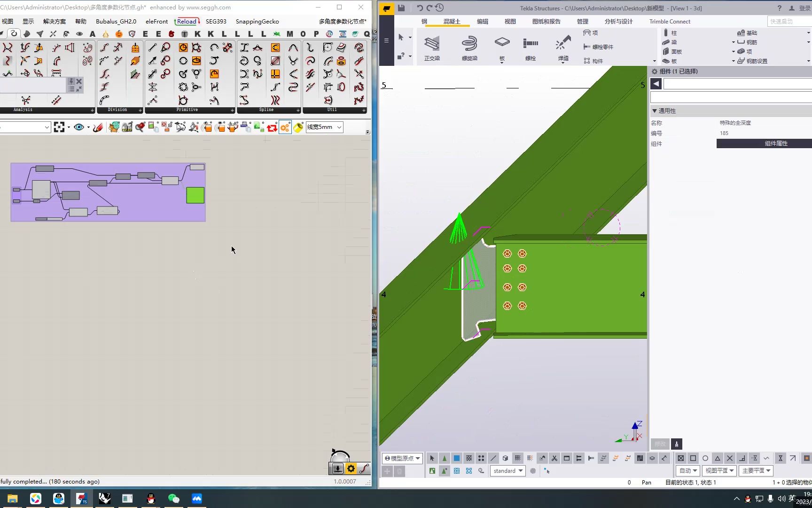Click the 螺栓零件 button
This screenshot has height=508, width=812.
pyautogui.click(x=598, y=47)
